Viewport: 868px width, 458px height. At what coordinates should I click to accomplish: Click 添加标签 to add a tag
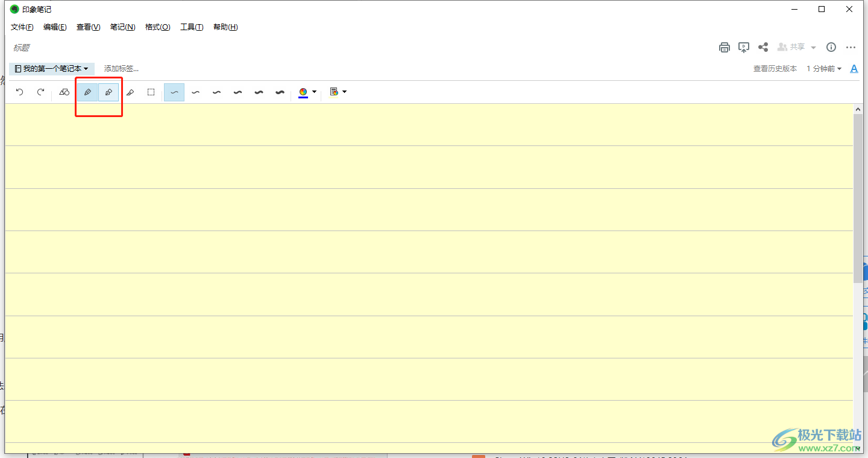point(121,69)
